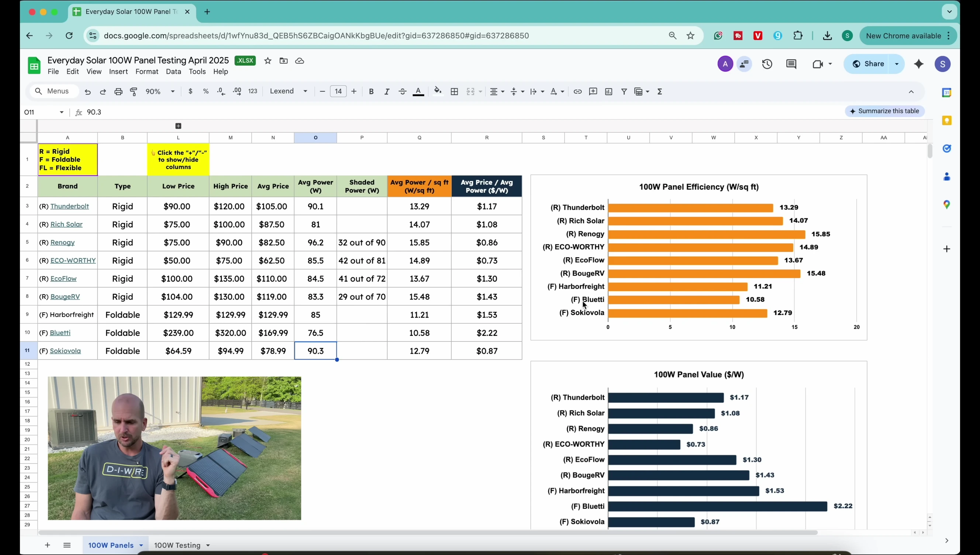The image size is (980, 555).
Task: Add a comment from toolbar
Action: (593, 91)
